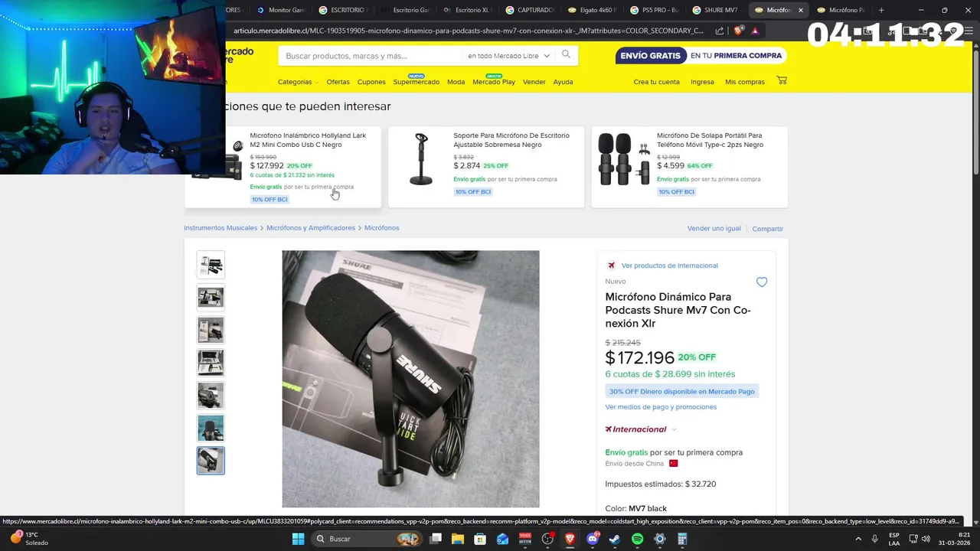Switch to the 'ESCRITORIO' Google tab
Image resolution: width=980 pixels, height=551 pixels.
343,10
